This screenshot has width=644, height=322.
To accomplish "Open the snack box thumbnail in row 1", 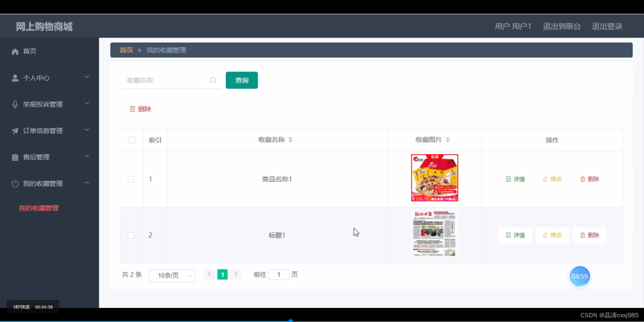I will coord(435,178).
